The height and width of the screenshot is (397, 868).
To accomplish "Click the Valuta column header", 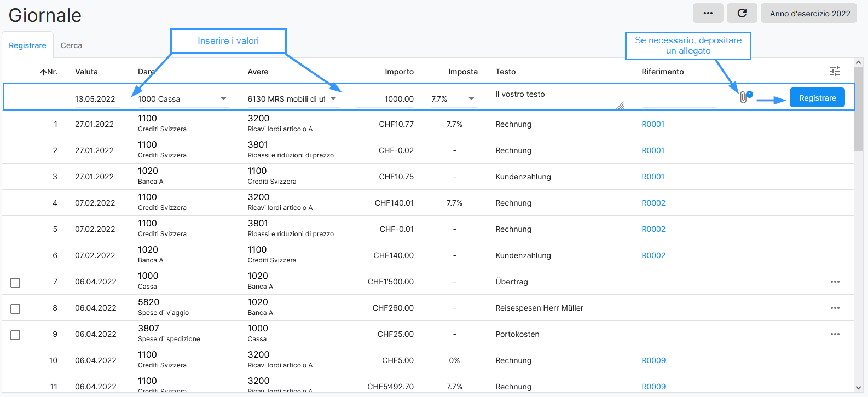I will click(x=86, y=72).
